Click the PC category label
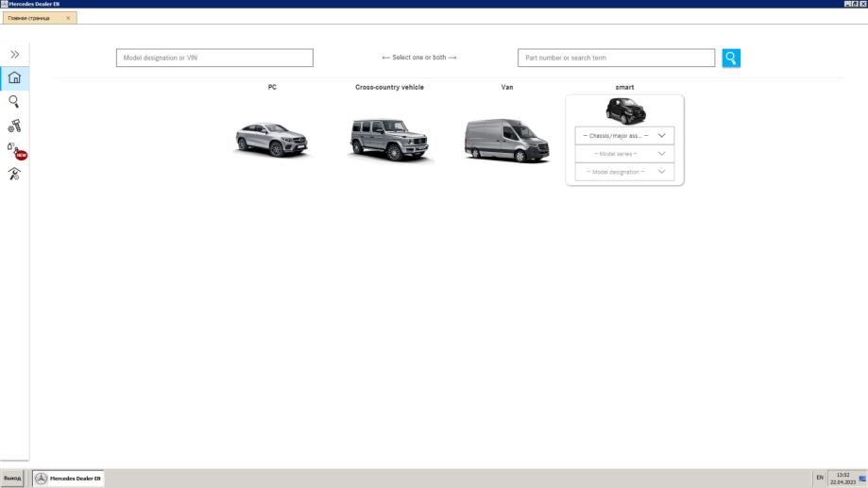 (272, 88)
